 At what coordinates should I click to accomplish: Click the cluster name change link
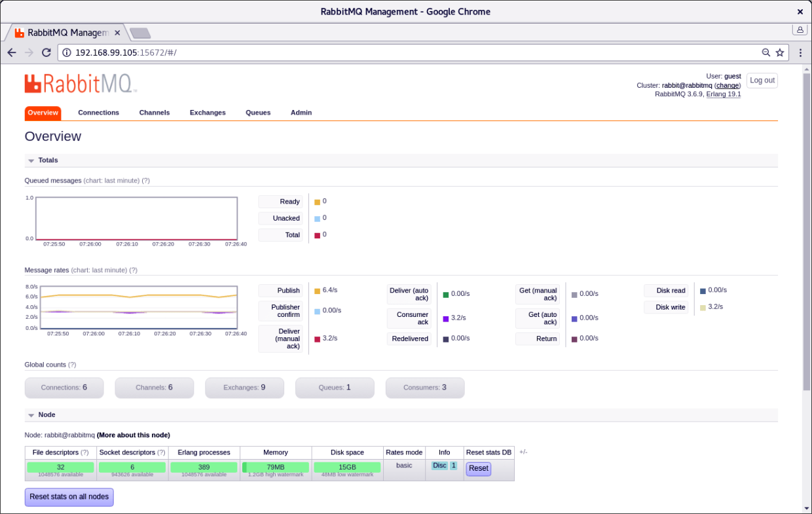pos(728,86)
